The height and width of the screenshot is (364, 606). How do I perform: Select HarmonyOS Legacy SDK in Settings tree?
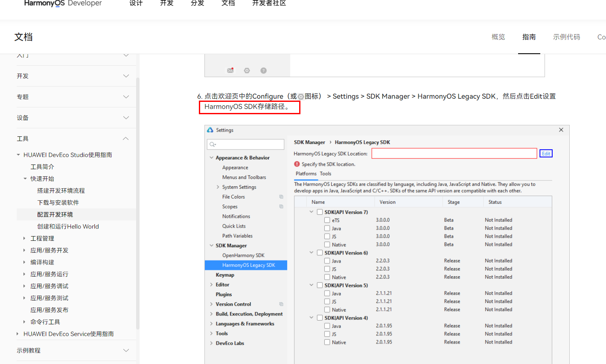click(x=246, y=265)
